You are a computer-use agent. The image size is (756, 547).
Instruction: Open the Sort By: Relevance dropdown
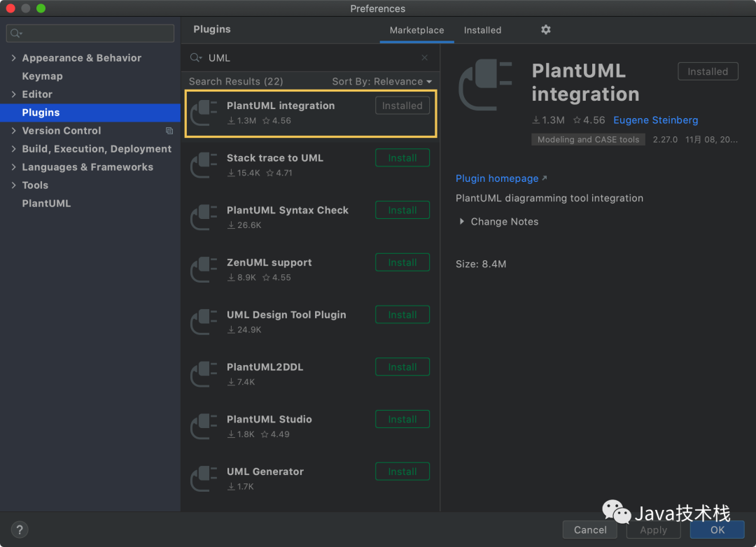(x=382, y=81)
